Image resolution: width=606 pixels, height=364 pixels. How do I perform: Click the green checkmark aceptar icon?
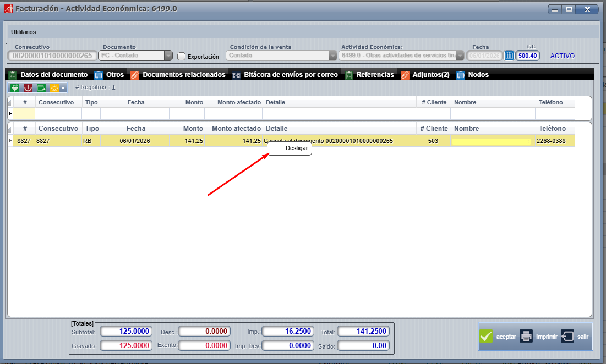486,337
